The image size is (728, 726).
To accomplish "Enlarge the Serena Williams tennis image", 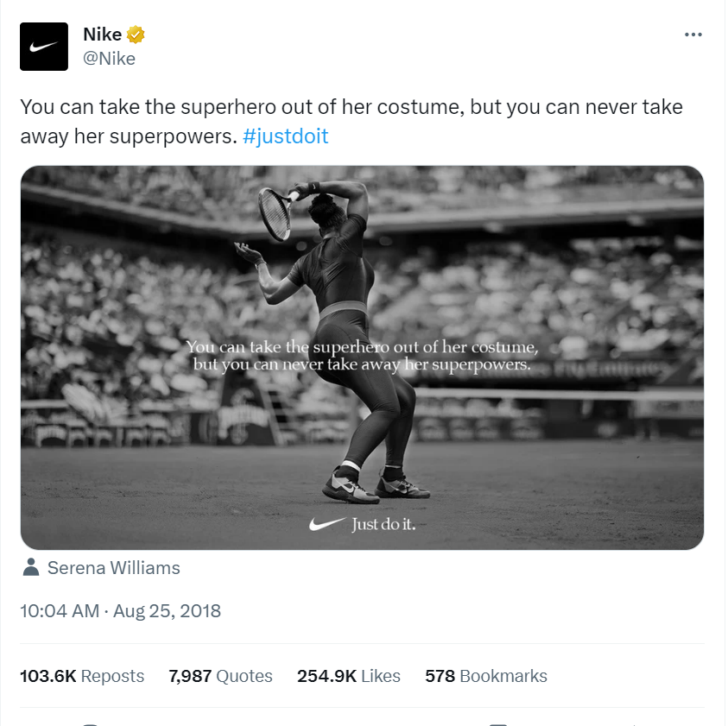I will click(x=363, y=357).
